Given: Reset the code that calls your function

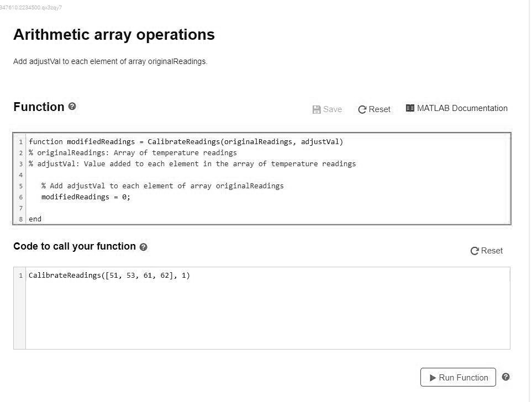Looking at the screenshot, I should 486,251.
